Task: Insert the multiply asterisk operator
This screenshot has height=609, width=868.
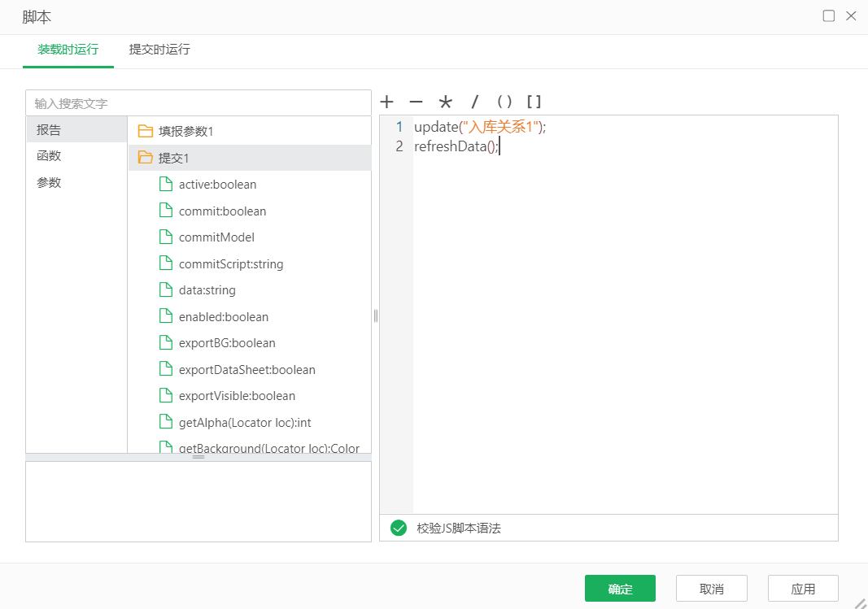Action: click(x=445, y=102)
